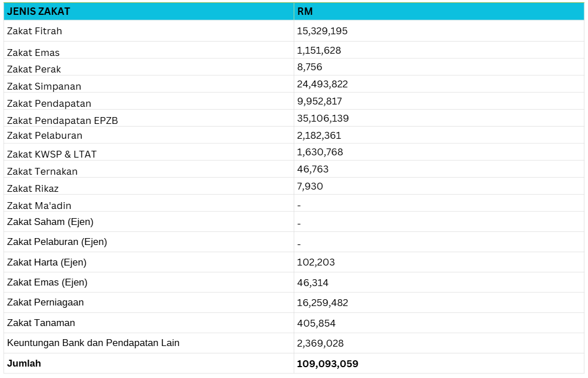Select the Zakat Ternakan amount 46,763
The width and height of the screenshot is (588, 378).
(x=313, y=169)
